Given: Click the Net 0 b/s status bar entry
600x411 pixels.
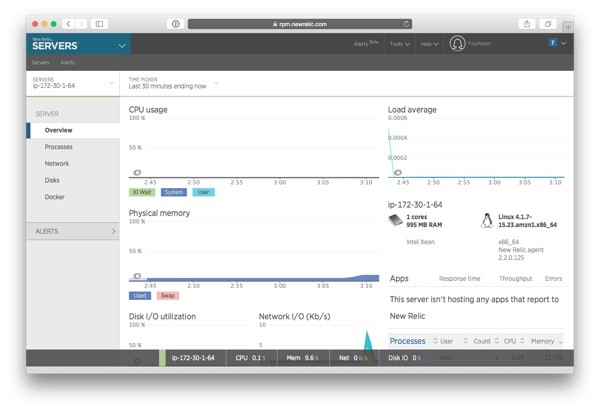Looking at the screenshot, I should pyautogui.click(x=353, y=358).
